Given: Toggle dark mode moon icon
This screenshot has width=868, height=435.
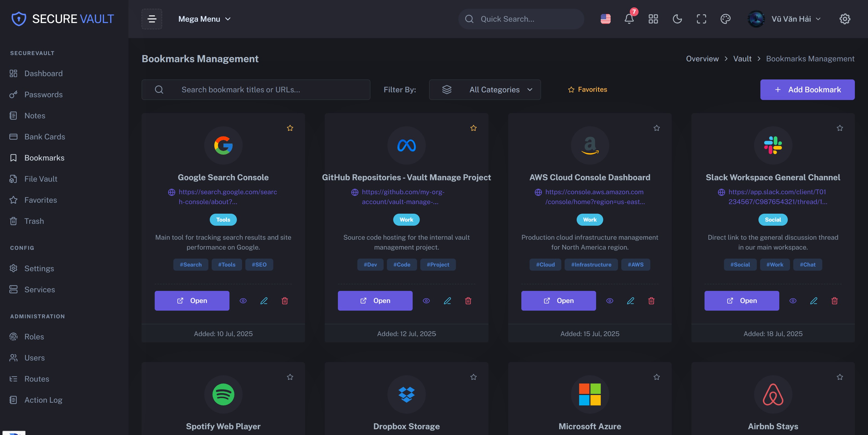Looking at the screenshot, I should point(677,19).
